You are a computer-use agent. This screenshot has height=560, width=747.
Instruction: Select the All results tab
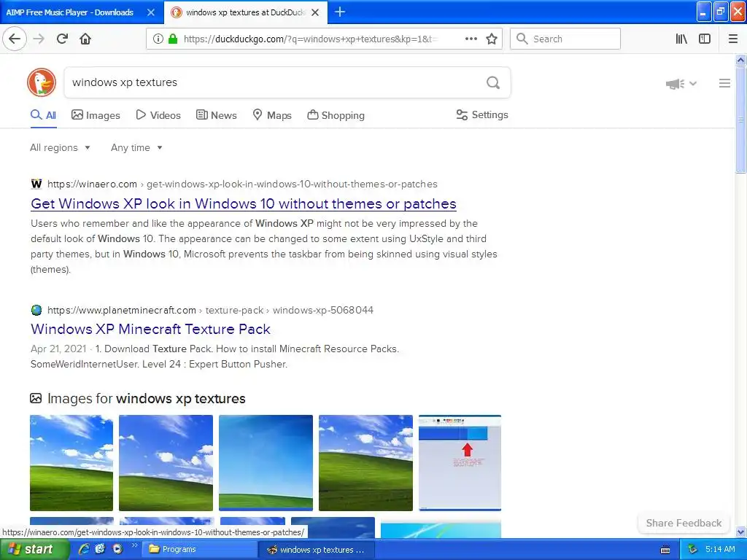click(43, 115)
